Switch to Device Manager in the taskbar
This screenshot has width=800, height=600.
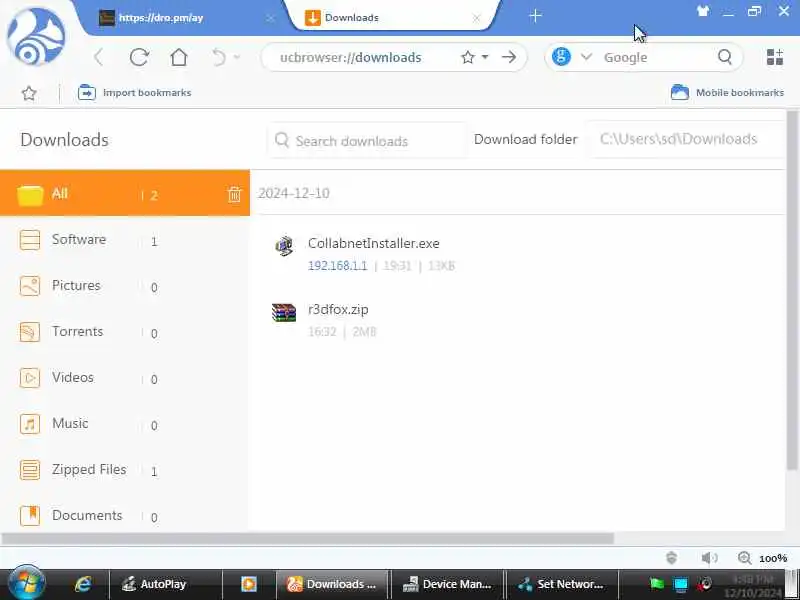tap(447, 584)
